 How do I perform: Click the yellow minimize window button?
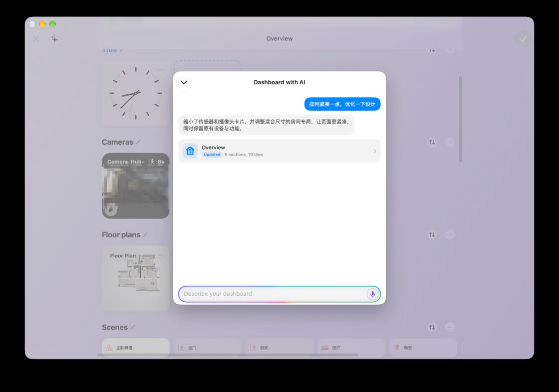pos(42,24)
